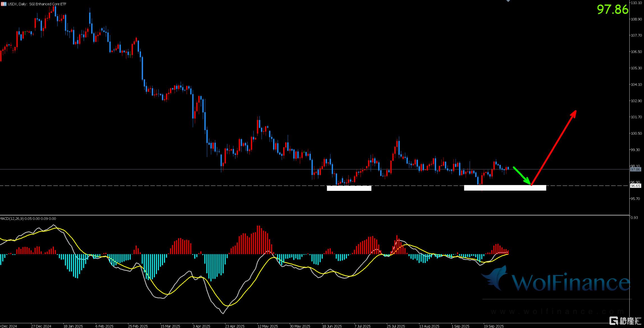Click the chart shift triangle marker
The image size is (644, 328).
click(x=508, y=1)
